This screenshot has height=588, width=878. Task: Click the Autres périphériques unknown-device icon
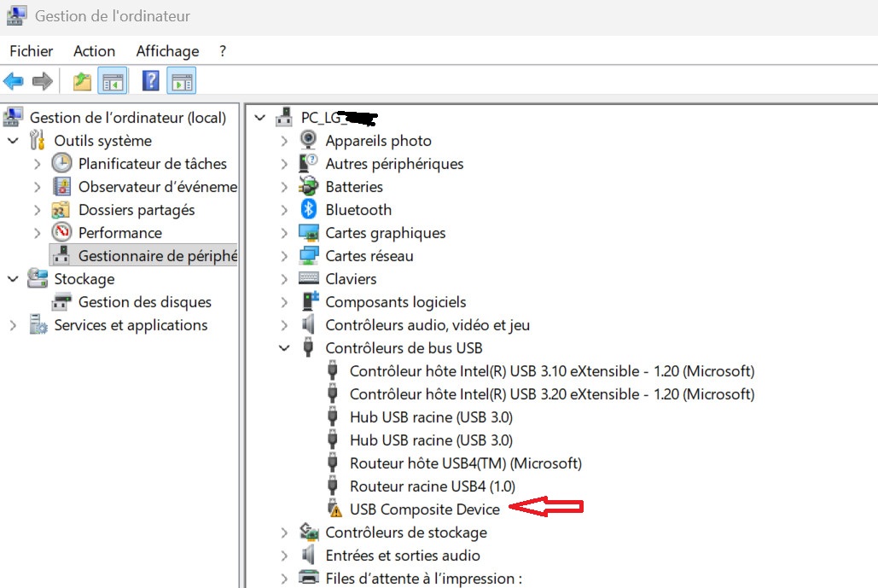(309, 163)
